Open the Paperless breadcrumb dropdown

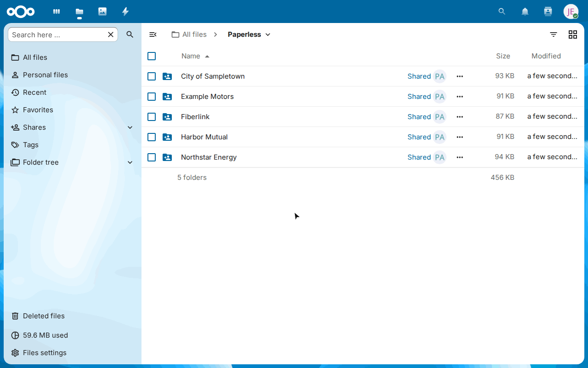[x=249, y=34]
